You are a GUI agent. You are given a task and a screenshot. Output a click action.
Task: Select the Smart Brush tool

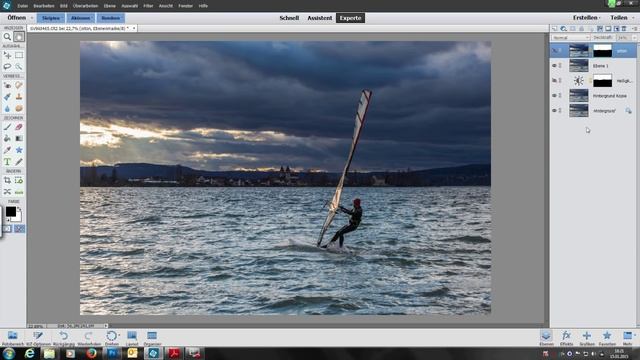point(7,97)
